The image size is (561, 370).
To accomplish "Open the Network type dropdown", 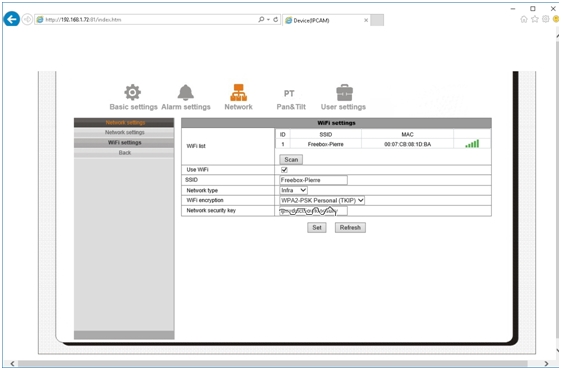I will [293, 190].
